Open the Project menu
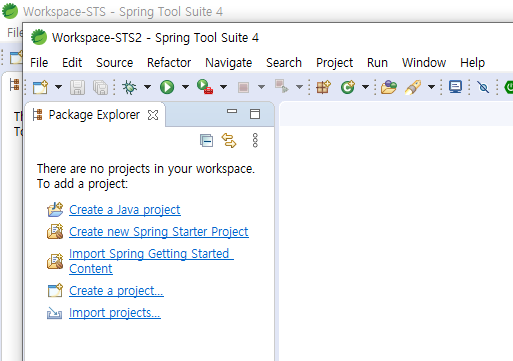 (334, 63)
